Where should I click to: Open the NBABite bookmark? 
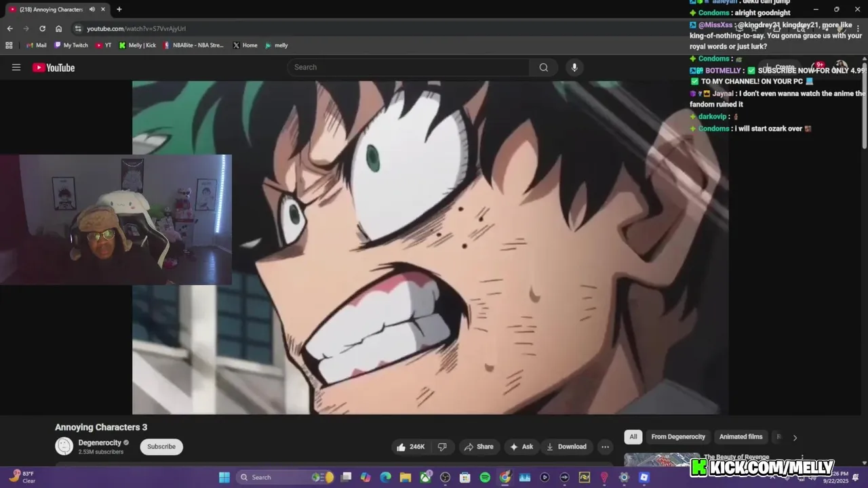(x=193, y=45)
